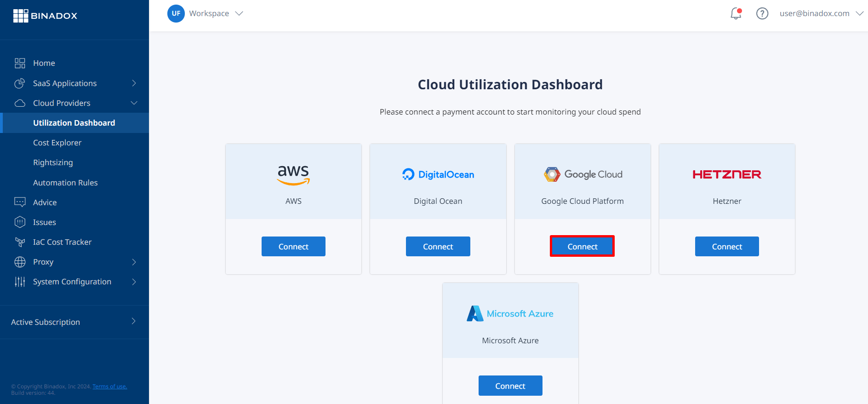This screenshot has width=868, height=404.
Task: Click the AWS card name text
Action: click(x=293, y=201)
